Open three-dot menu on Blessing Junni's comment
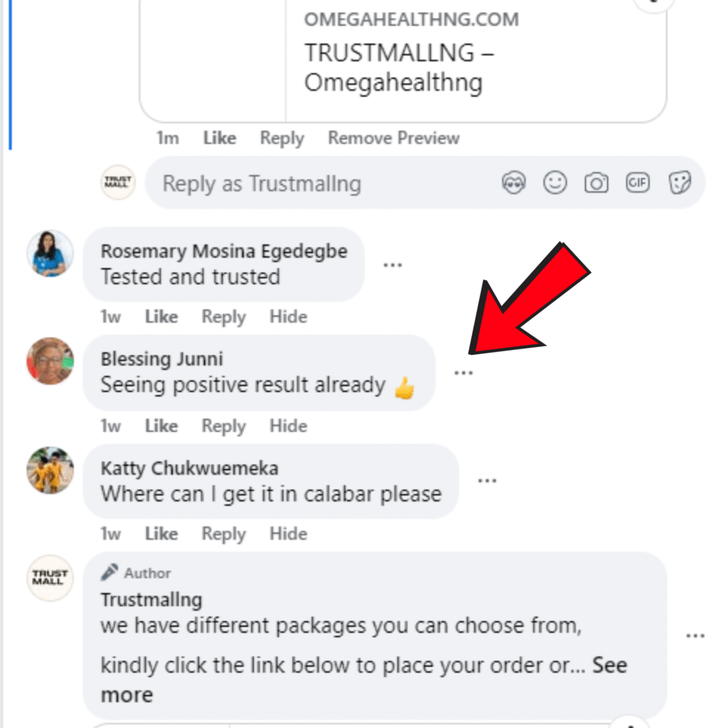Image resolution: width=728 pixels, height=728 pixels. click(464, 373)
